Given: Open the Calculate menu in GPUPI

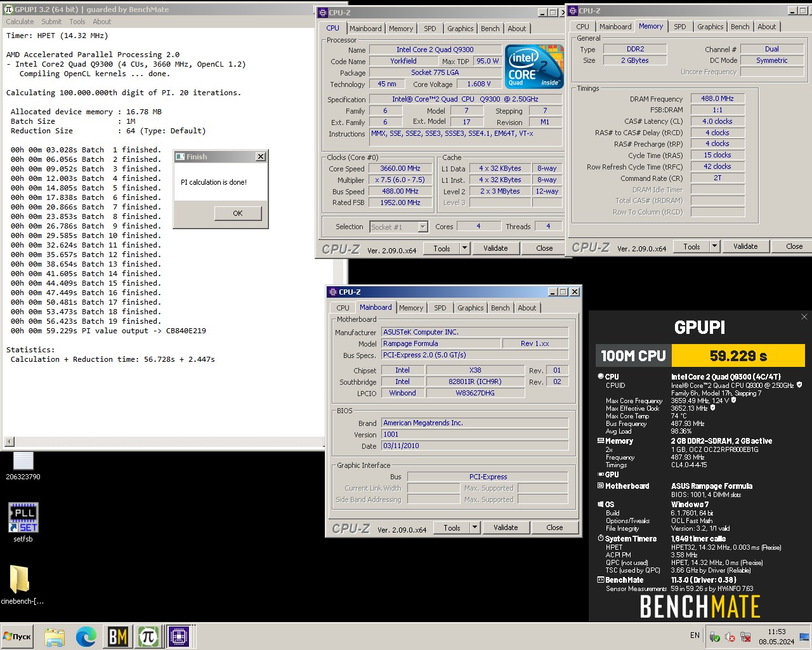Looking at the screenshot, I should [x=20, y=22].
